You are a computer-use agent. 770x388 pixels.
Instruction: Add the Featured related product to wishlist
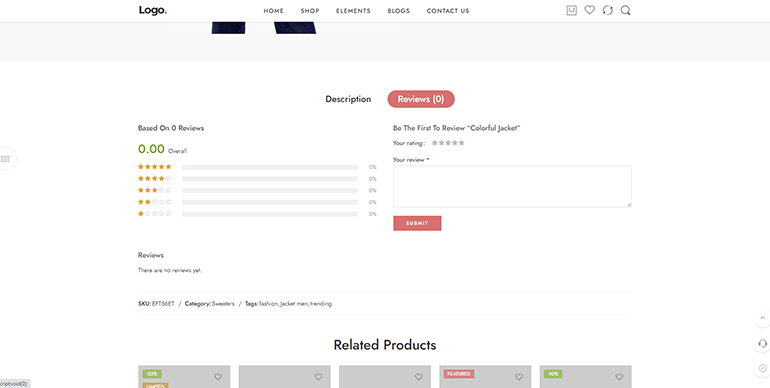point(519,377)
